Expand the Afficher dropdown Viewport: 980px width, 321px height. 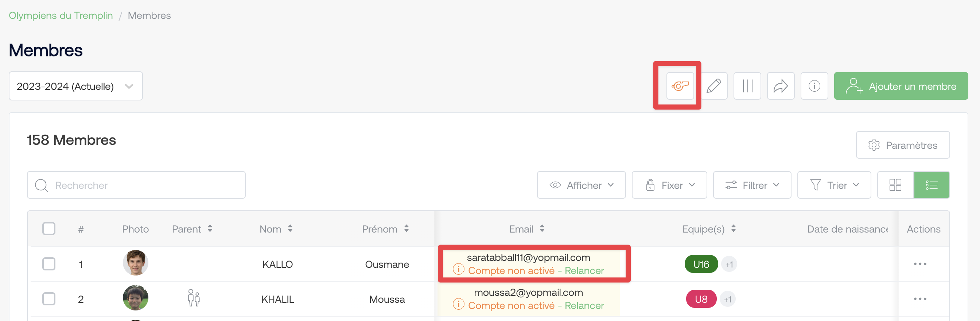point(581,185)
